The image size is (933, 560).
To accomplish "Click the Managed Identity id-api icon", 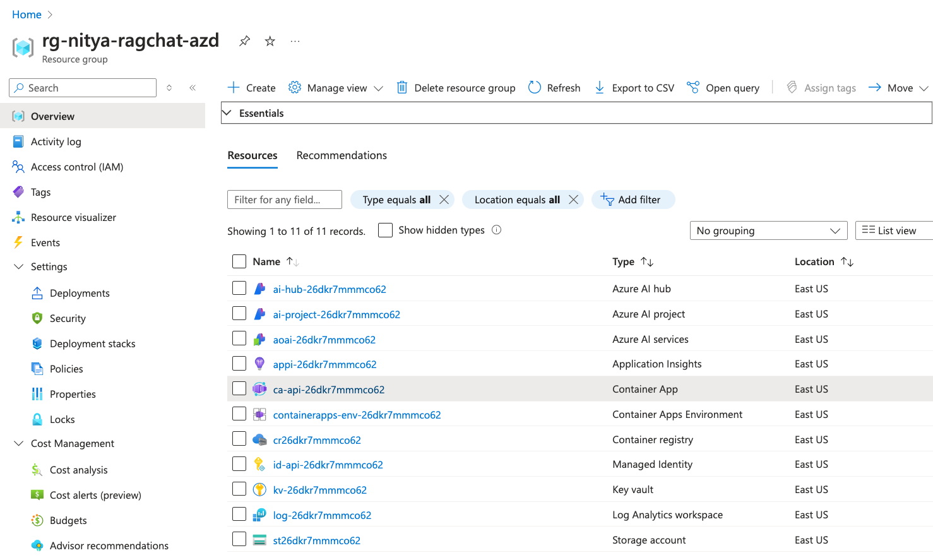I will click(x=259, y=464).
